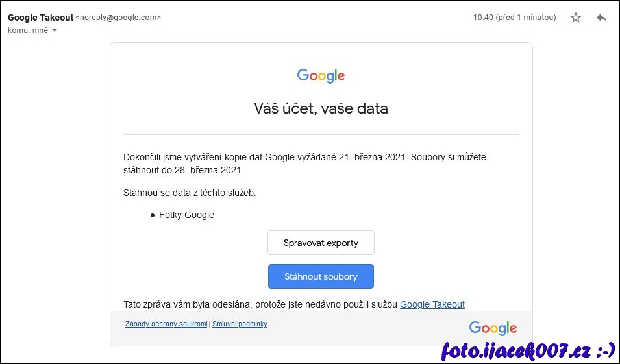Click the reply arrow icon
Screen dimensions: 620x364
[x=602, y=18]
